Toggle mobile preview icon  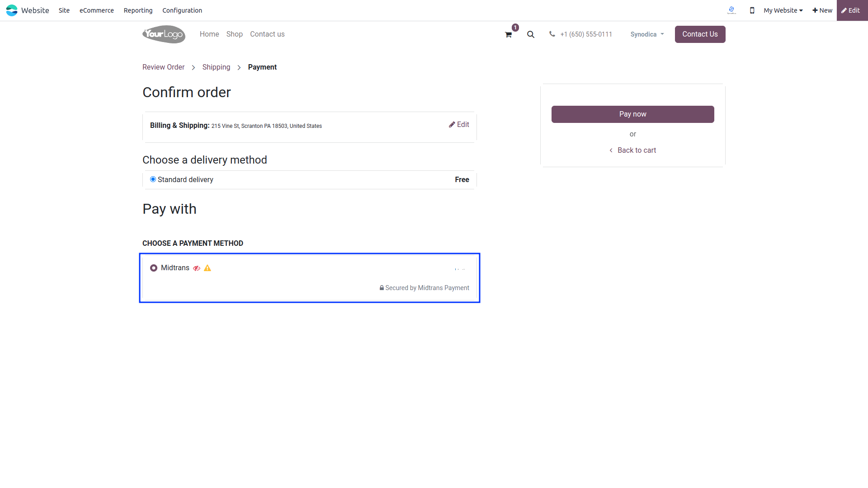(x=752, y=10)
